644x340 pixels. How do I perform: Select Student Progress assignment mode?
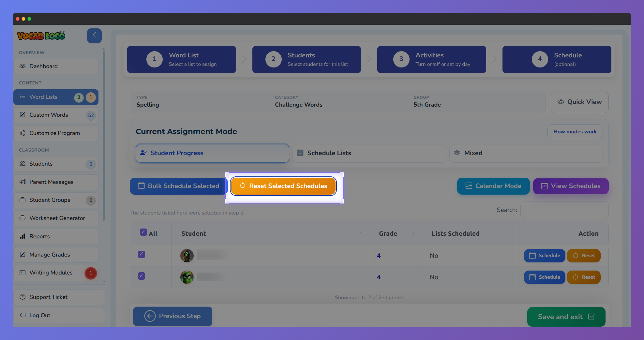coord(212,153)
